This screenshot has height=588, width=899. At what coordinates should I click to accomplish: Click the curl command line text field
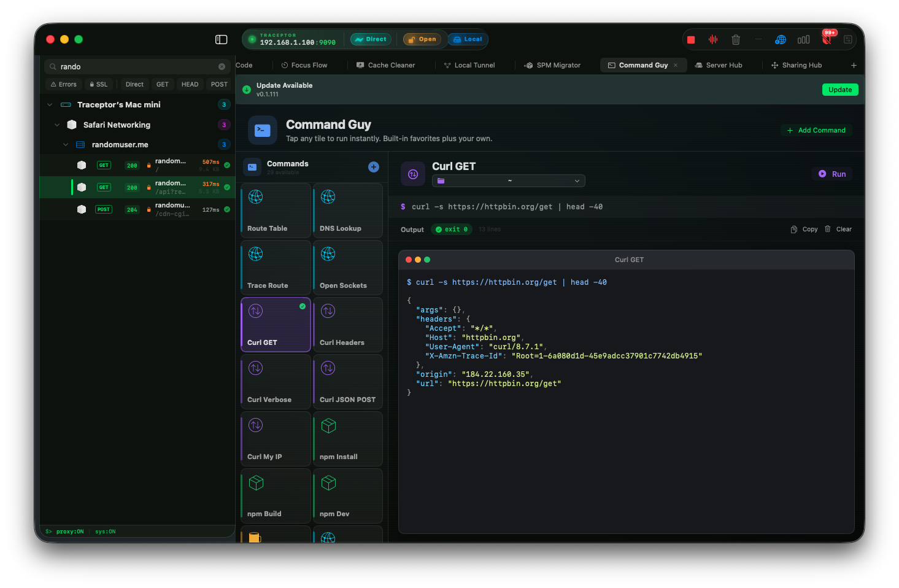pos(626,207)
